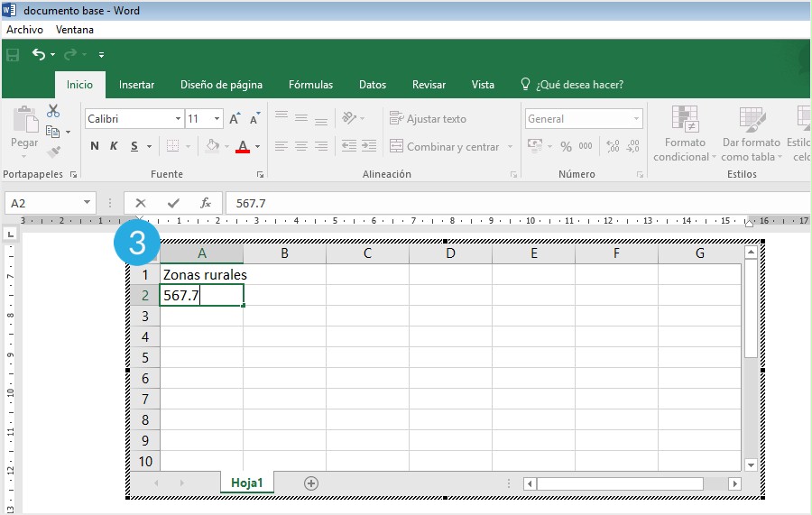Image resolution: width=812 pixels, height=515 pixels.
Task: Switch to Diseño de página tab
Action: pyautogui.click(x=221, y=85)
